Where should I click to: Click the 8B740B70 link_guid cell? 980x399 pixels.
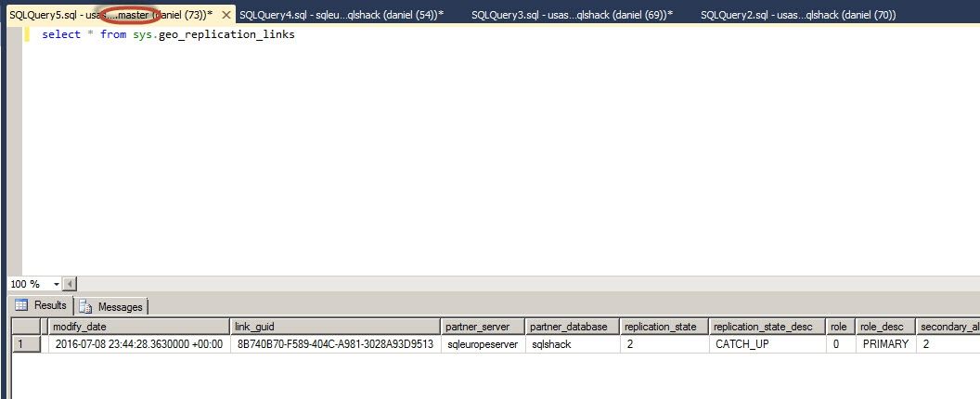tap(336, 344)
